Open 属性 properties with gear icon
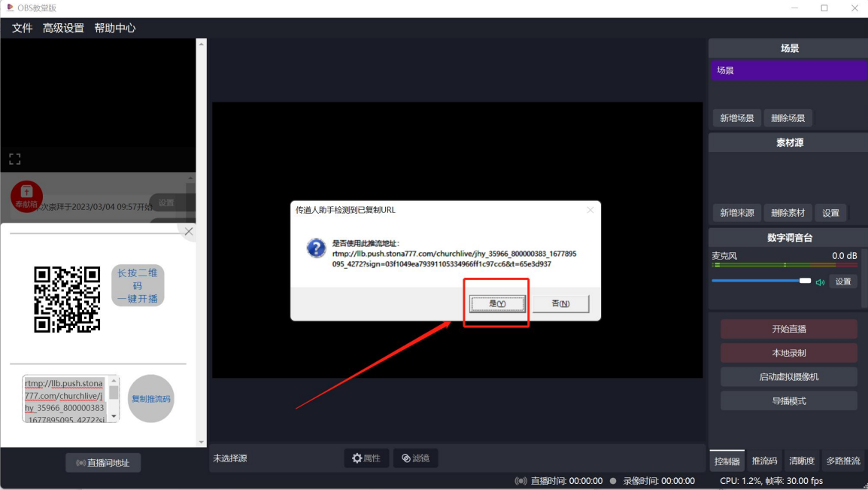Screen dimensions: 868x490 (x=366, y=458)
